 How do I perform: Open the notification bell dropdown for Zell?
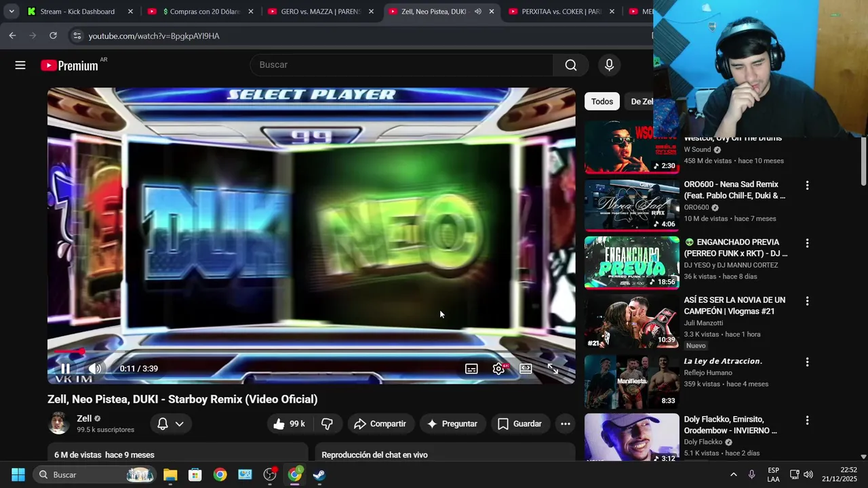[x=171, y=424]
